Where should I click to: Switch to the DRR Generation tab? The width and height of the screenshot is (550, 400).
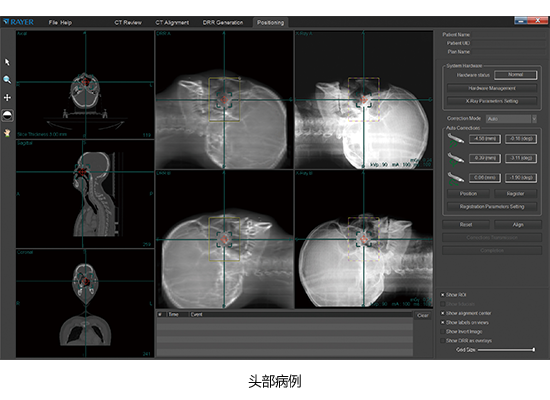(223, 22)
